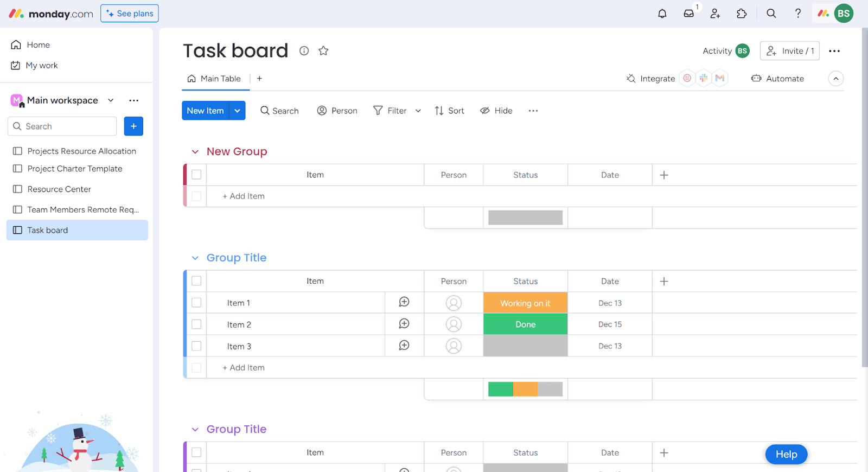Add an update to Item 3
The width and height of the screenshot is (868, 472).
click(404, 346)
